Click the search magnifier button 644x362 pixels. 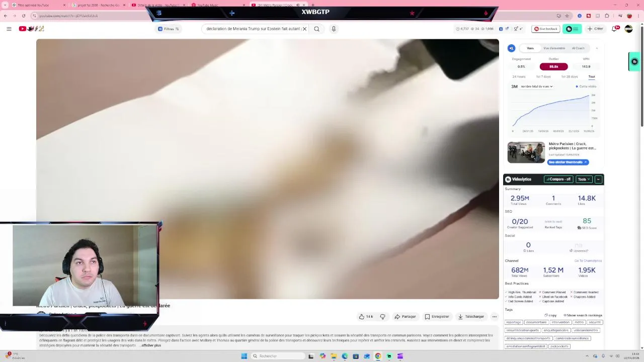coord(316,29)
